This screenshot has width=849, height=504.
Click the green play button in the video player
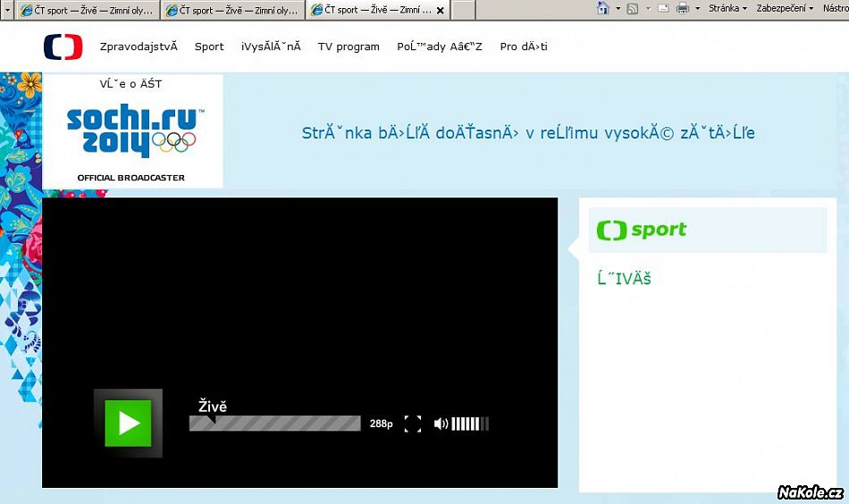coord(129,423)
